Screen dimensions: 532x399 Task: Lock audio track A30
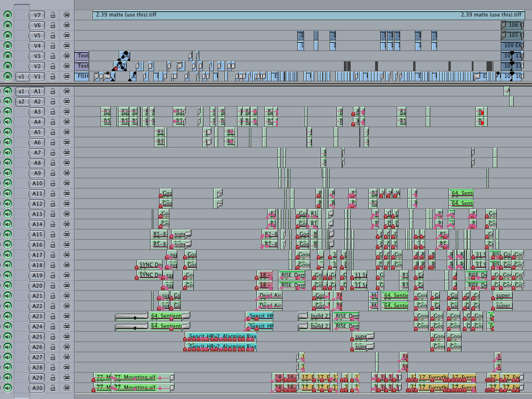53,388
